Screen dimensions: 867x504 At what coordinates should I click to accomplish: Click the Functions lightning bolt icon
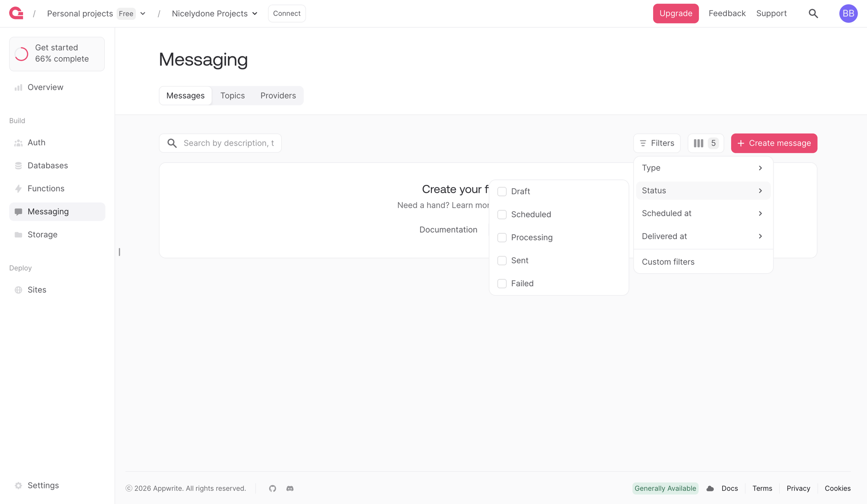pyautogui.click(x=18, y=189)
